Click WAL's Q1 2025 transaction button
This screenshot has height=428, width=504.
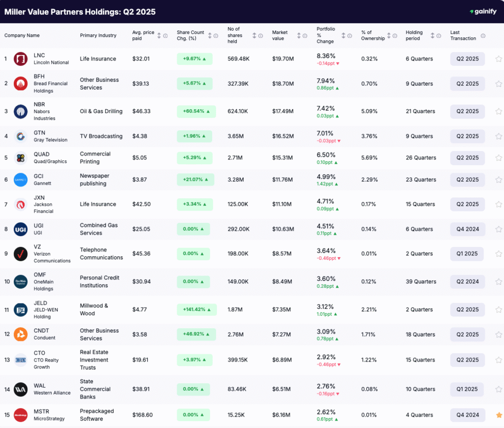coord(467,390)
